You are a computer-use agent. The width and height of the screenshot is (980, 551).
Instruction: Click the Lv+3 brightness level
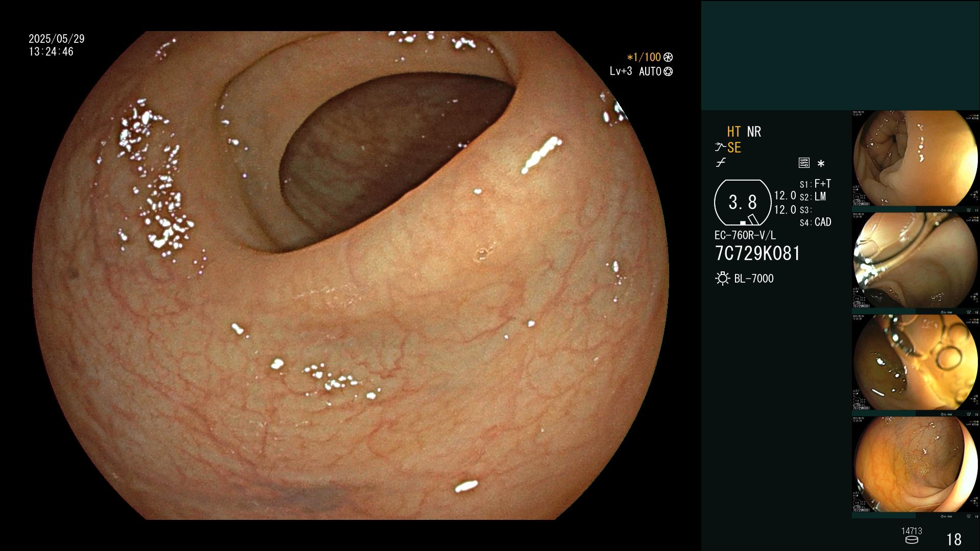click(x=621, y=71)
